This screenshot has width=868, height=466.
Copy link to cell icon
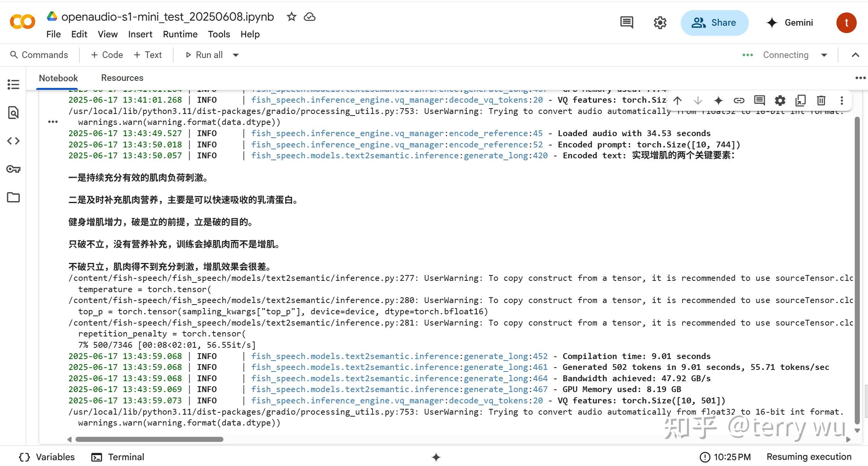[739, 101]
